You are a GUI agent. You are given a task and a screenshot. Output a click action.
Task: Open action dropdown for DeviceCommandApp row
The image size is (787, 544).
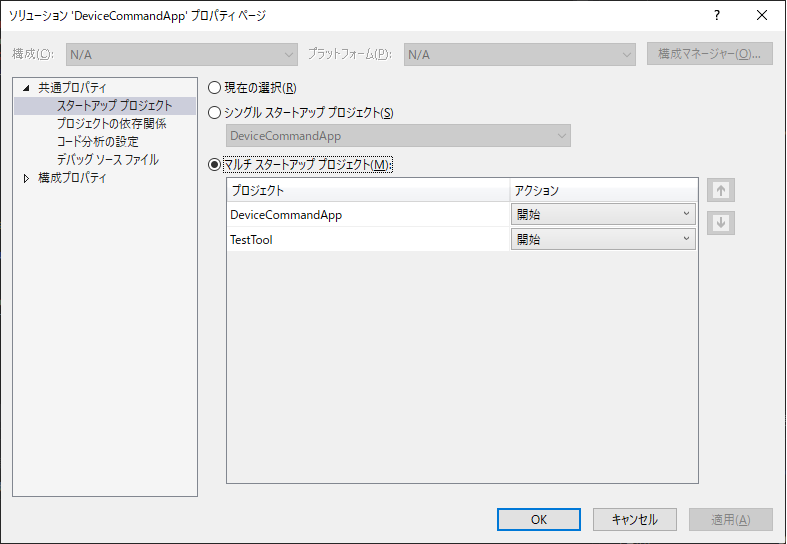click(603, 214)
